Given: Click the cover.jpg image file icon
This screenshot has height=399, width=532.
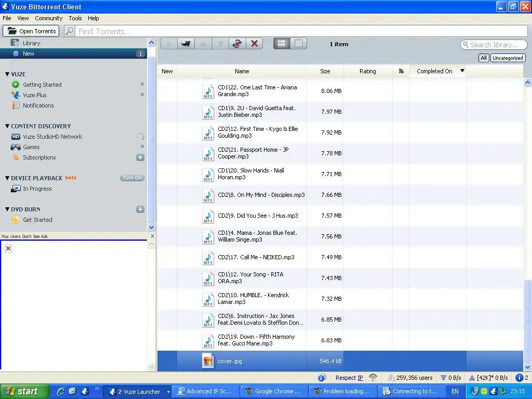Looking at the screenshot, I should pos(208,361).
